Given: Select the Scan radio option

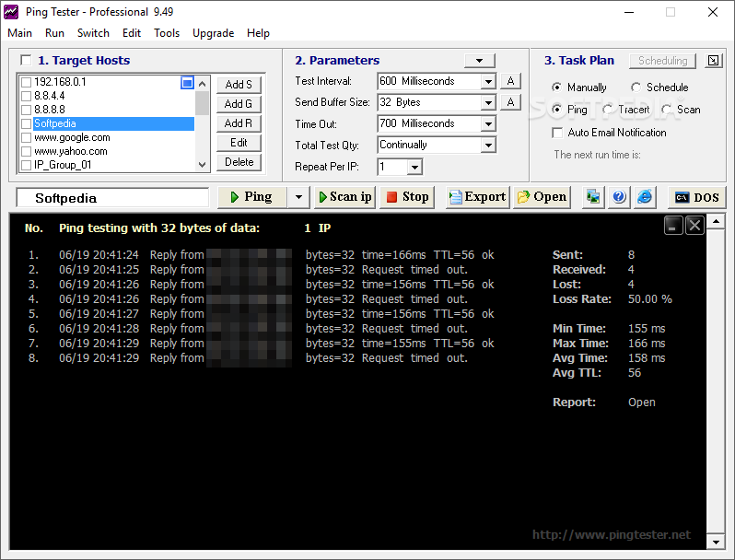Looking at the screenshot, I should click(666, 110).
